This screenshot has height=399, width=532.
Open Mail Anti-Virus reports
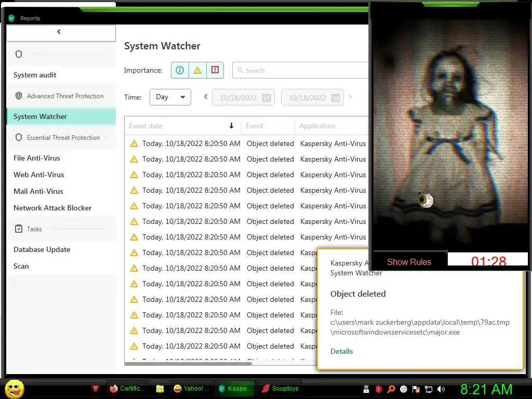tap(38, 191)
